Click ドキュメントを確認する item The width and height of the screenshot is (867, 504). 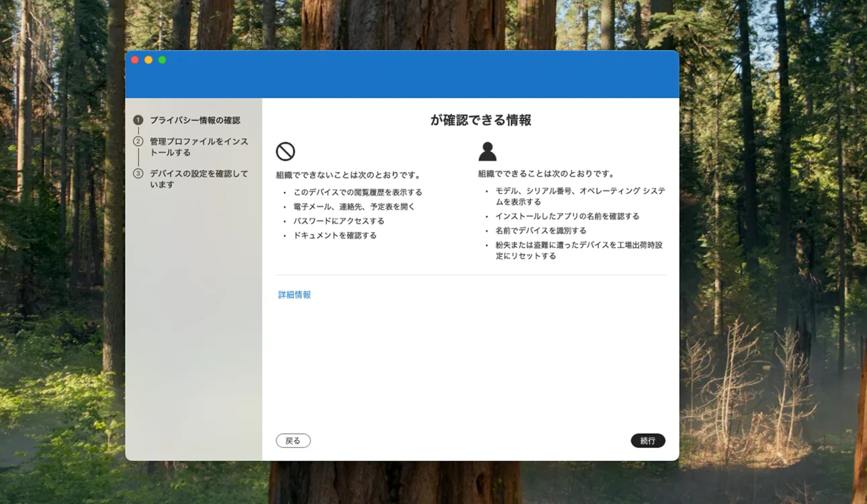click(x=335, y=236)
